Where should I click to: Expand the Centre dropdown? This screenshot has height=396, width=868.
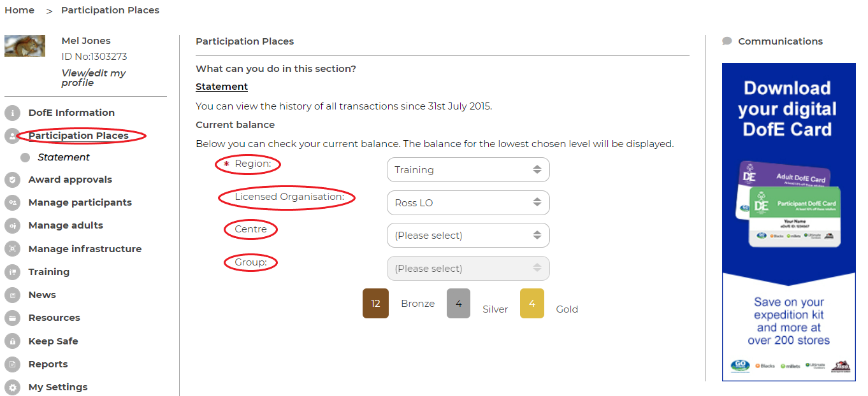point(468,236)
